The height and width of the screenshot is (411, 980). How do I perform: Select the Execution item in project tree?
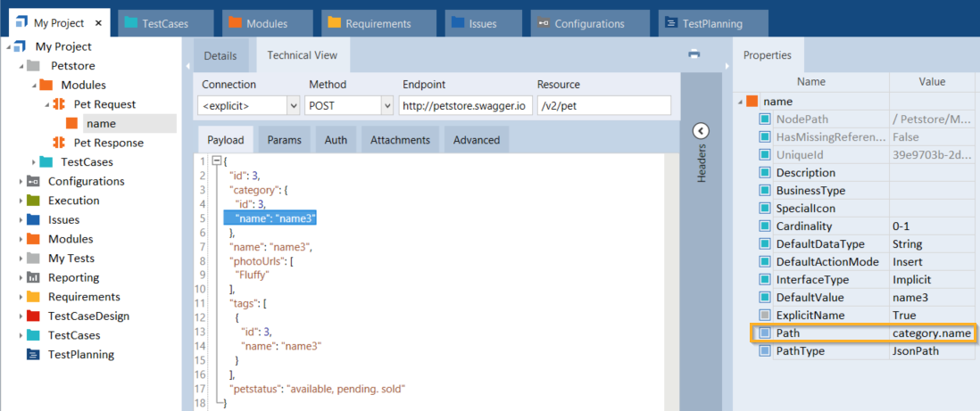(x=73, y=201)
